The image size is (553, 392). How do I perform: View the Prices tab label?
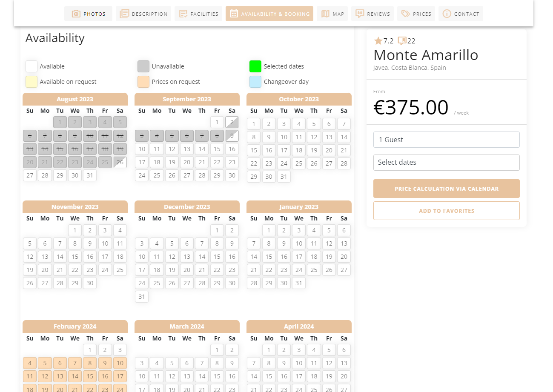(422, 14)
